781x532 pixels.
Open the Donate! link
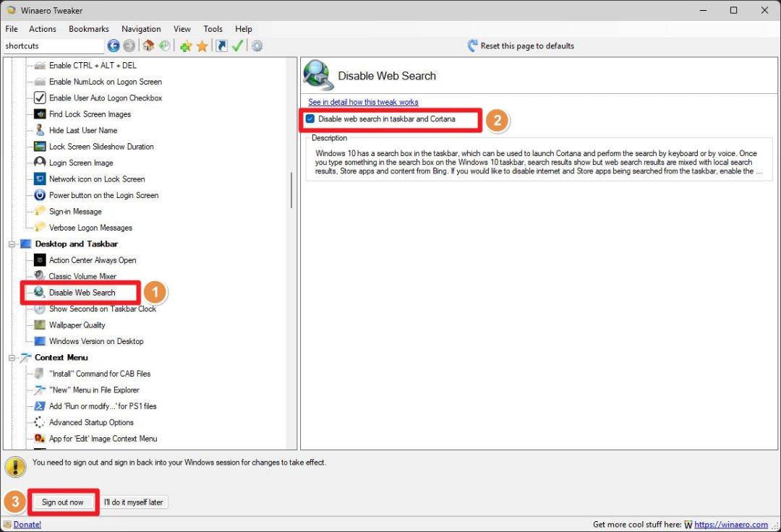point(27,525)
